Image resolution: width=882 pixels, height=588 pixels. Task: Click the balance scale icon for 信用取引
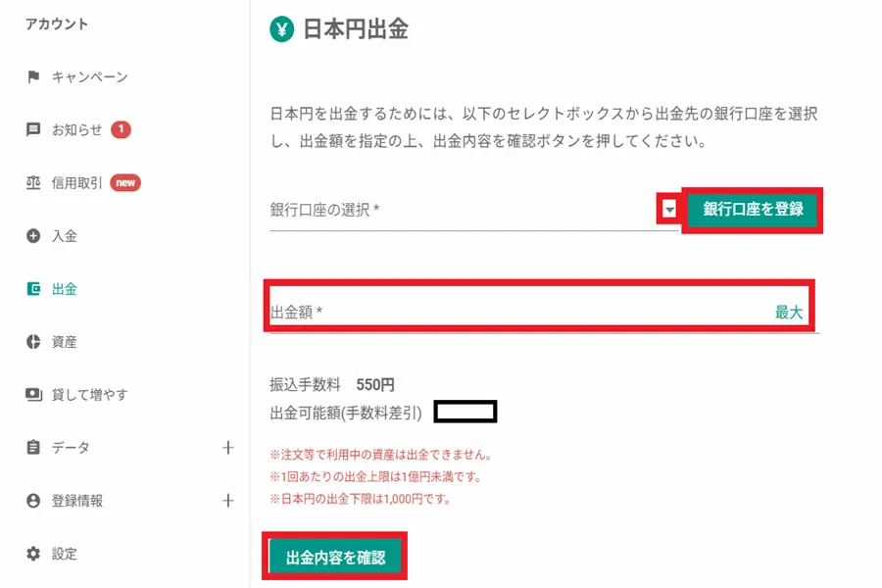pos(33,183)
